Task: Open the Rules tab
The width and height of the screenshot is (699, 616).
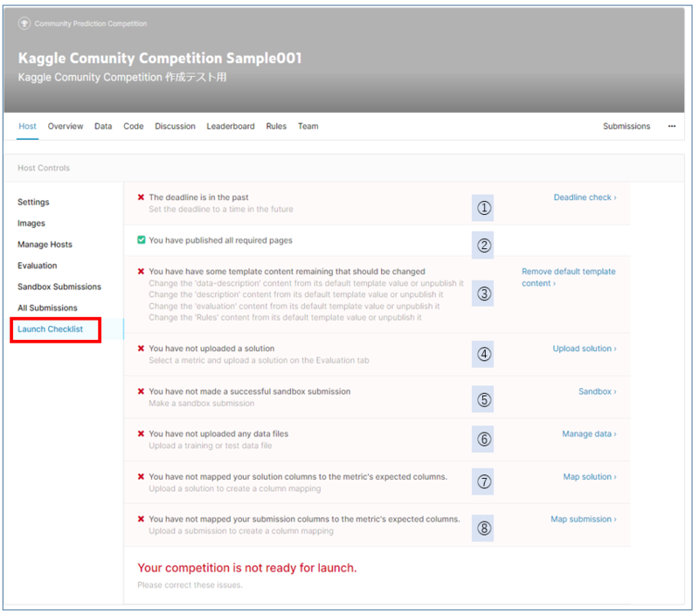Action: pyautogui.click(x=276, y=126)
